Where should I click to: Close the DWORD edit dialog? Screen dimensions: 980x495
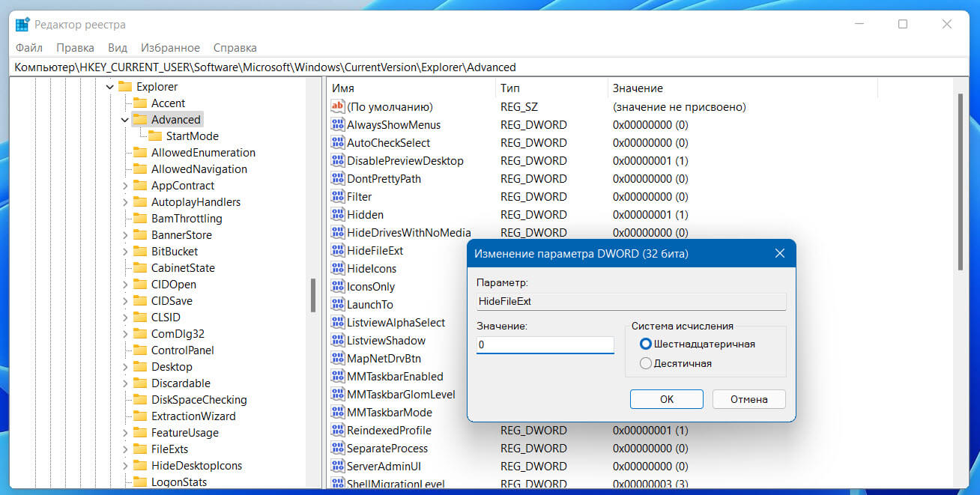[x=779, y=254]
